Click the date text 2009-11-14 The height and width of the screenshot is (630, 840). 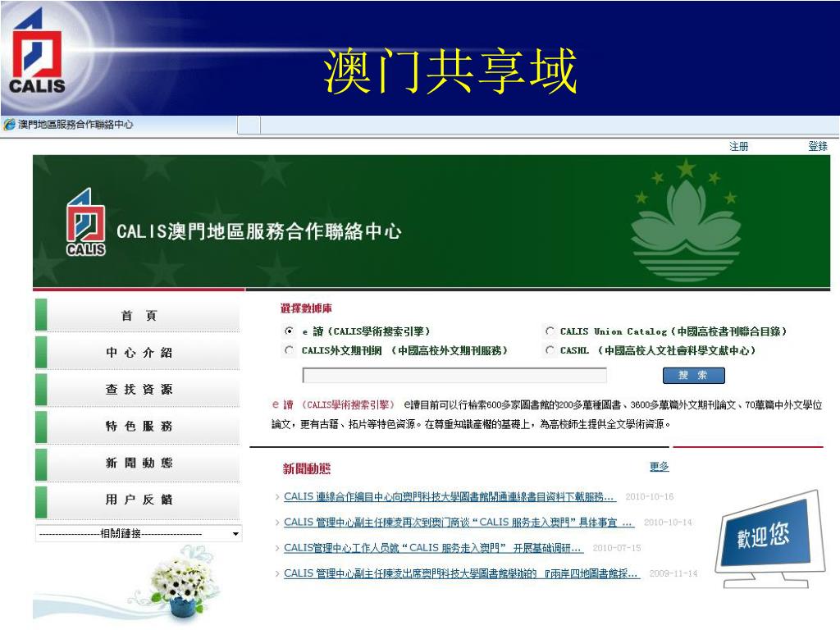(673, 573)
